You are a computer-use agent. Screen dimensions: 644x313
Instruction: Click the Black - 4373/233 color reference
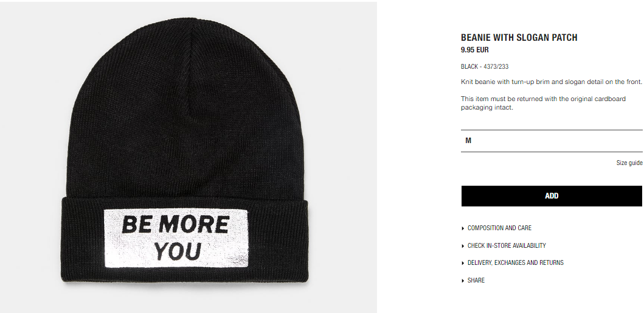coord(485,66)
